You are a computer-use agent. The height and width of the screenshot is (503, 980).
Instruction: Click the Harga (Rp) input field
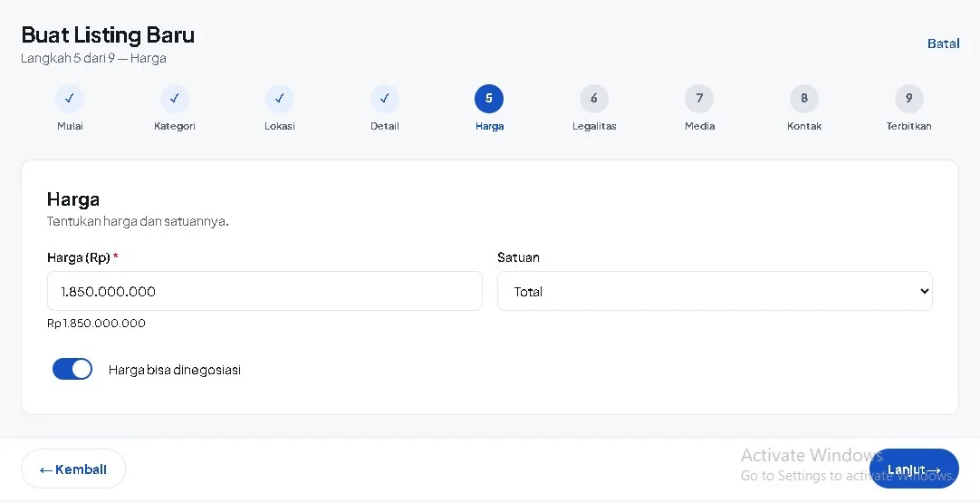point(264,291)
